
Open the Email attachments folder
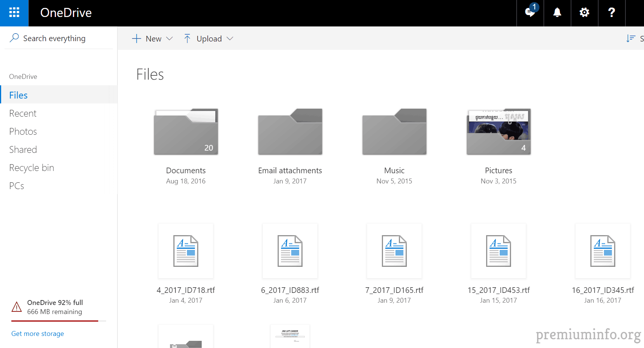(290, 132)
